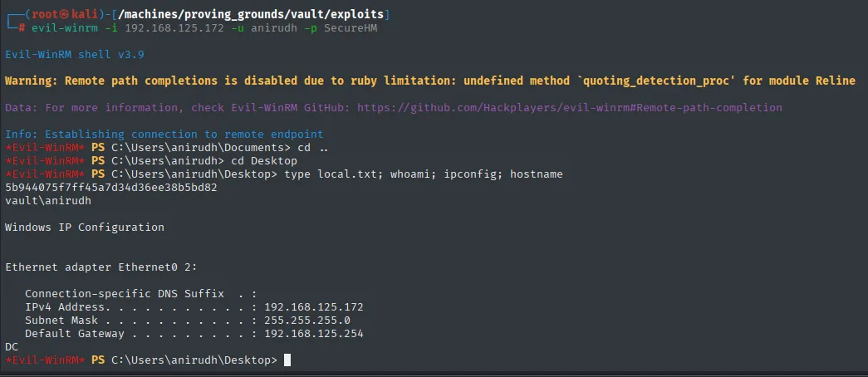This screenshot has height=377, width=868.
Task: Click the IPv4 Address value 192.168.125.172
Action: [x=314, y=306]
